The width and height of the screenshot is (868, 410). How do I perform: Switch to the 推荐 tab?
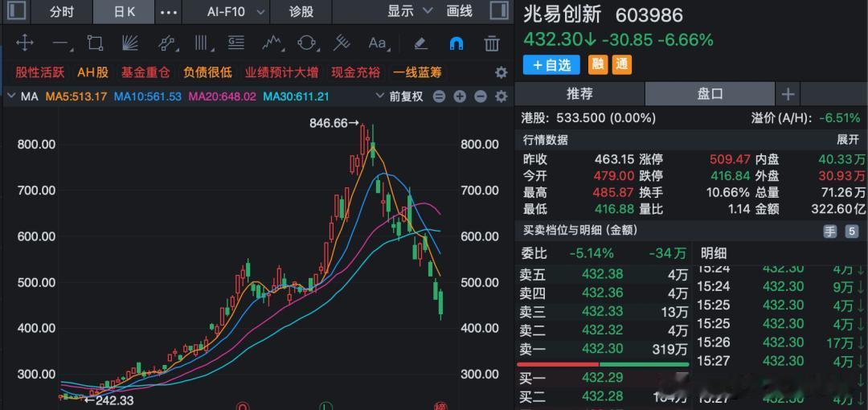tap(579, 94)
